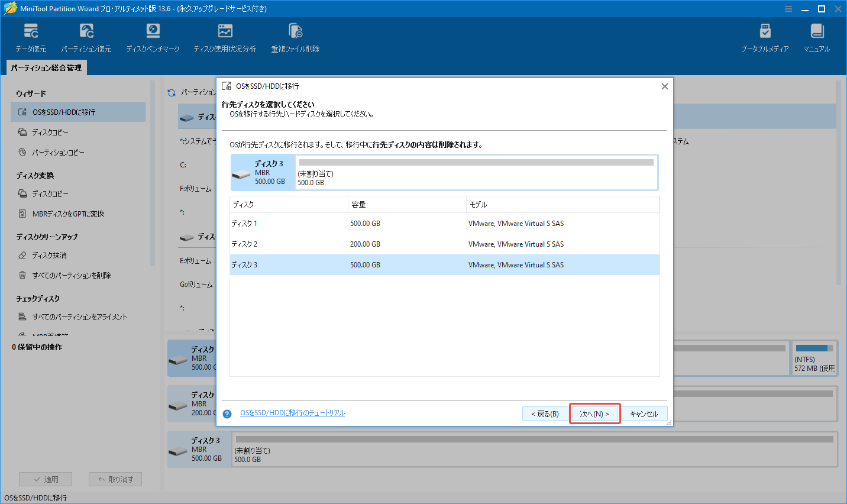Click the refresh icon above the partition list
Viewport: 847px width, 504px height.
pyautogui.click(x=172, y=93)
